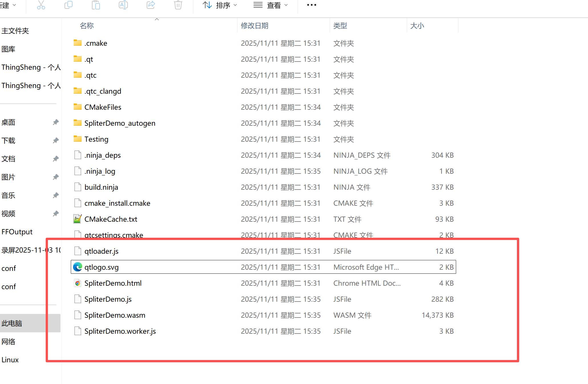Click the Cut scissors icon in toolbar
Image resolution: width=588 pixels, height=384 pixels.
point(41,5)
